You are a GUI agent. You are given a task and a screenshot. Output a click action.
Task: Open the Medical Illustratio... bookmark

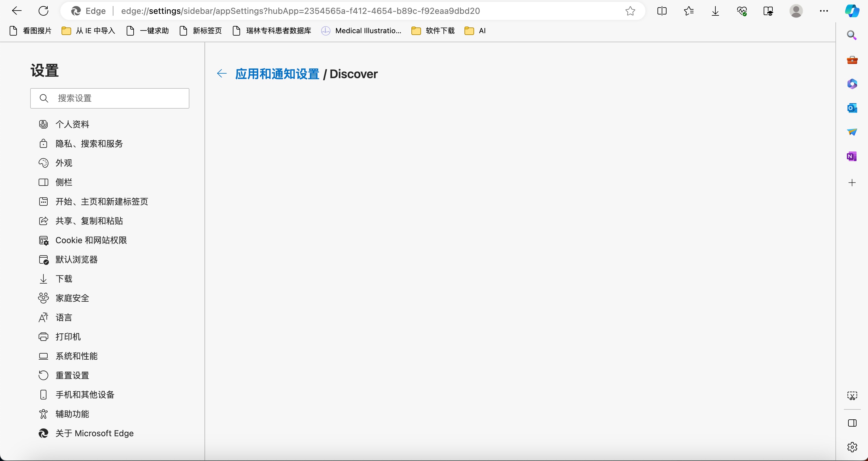coord(361,31)
